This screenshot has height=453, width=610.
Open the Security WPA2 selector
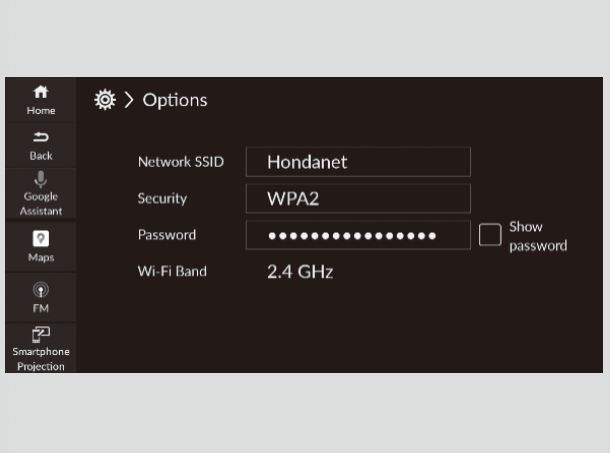pos(357,198)
